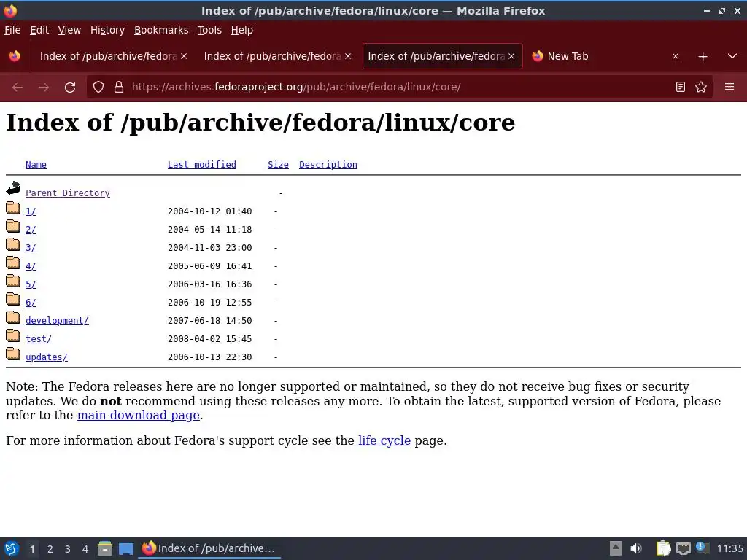
Task: Open the 3/ directory link
Action: click(x=31, y=248)
